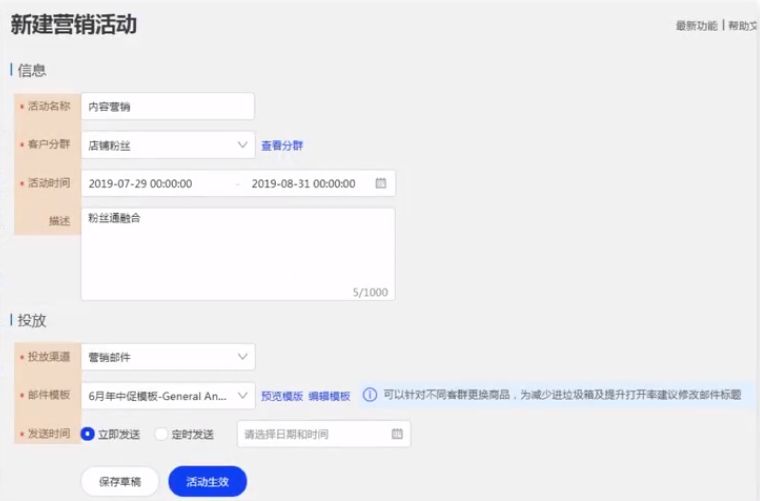This screenshot has height=501, width=760.
Task: Click the 查看分群 link
Action: [282, 145]
